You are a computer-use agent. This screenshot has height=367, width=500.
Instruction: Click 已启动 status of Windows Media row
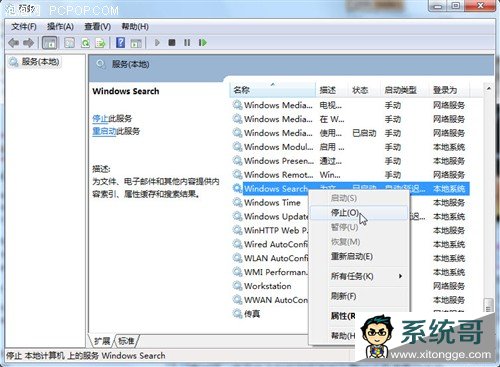tap(364, 133)
